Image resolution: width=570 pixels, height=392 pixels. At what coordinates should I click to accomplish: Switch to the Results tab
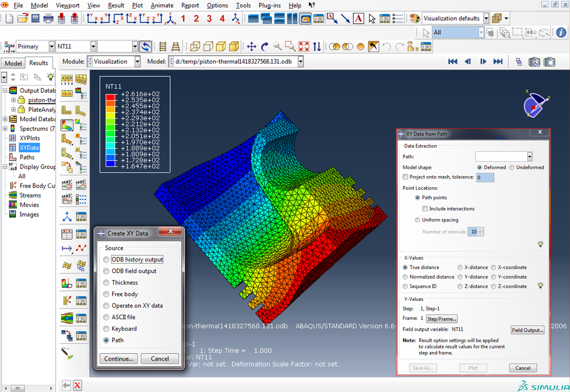[39, 63]
